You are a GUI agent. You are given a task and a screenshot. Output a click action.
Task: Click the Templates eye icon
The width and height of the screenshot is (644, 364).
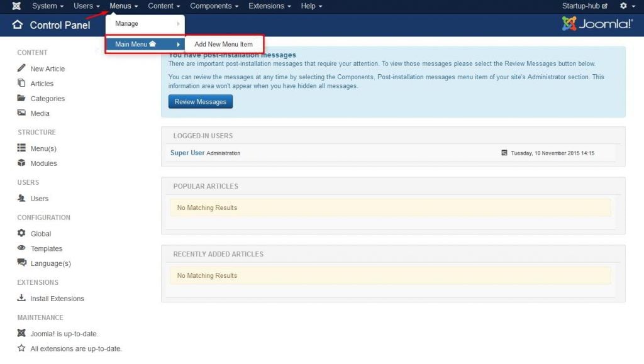click(21, 248)
